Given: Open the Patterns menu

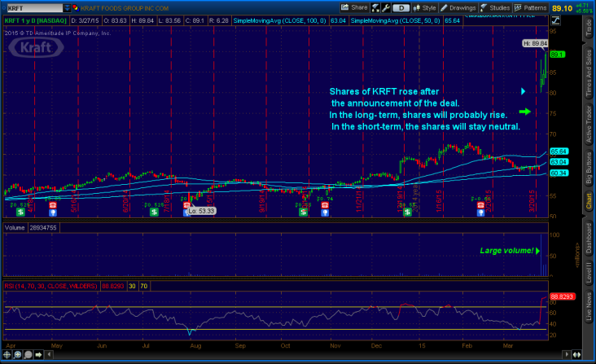Looking at the screenshot, I should click(x=530, y=7).
